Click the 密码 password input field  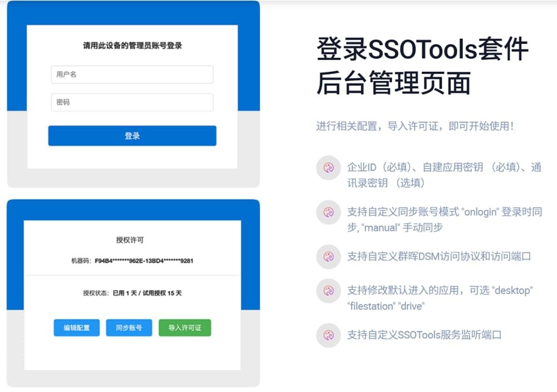[x=132, y=102]
